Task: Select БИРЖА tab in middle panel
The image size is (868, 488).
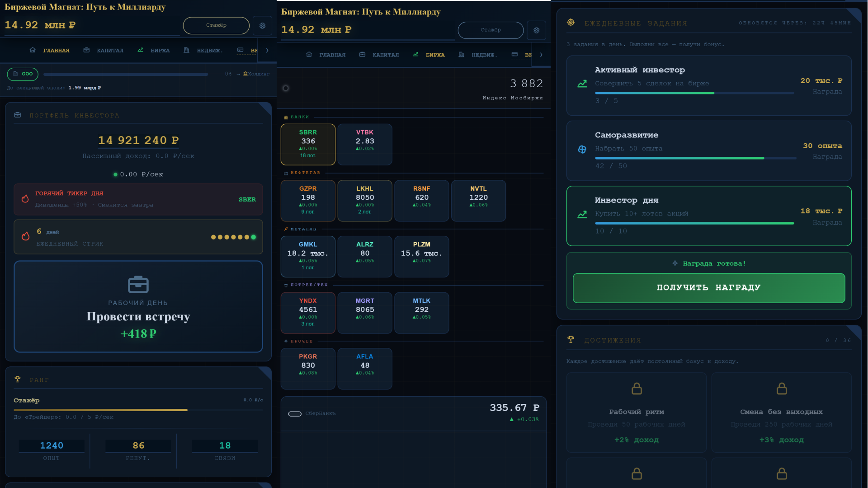Action: 429,55
